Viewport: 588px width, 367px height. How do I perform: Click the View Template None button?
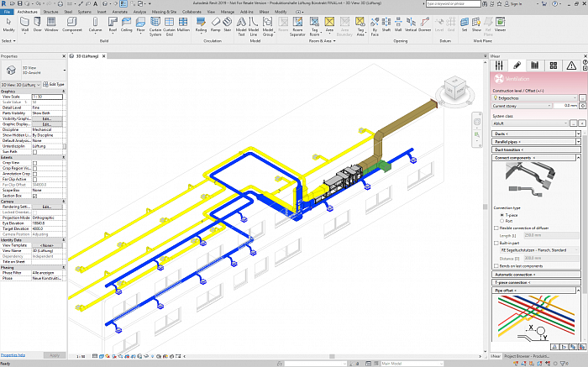click(x=47, y=245)
